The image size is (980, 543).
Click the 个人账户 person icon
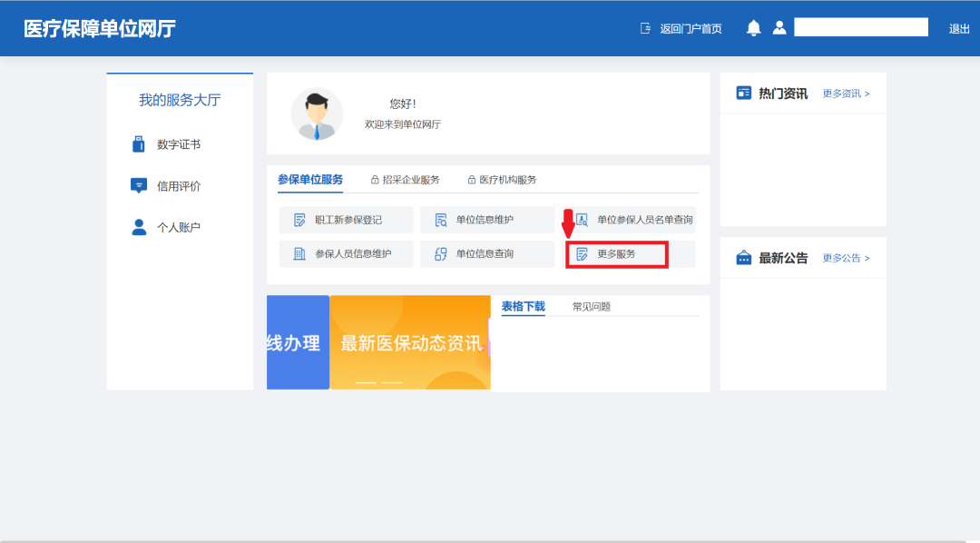pos(139,227)
